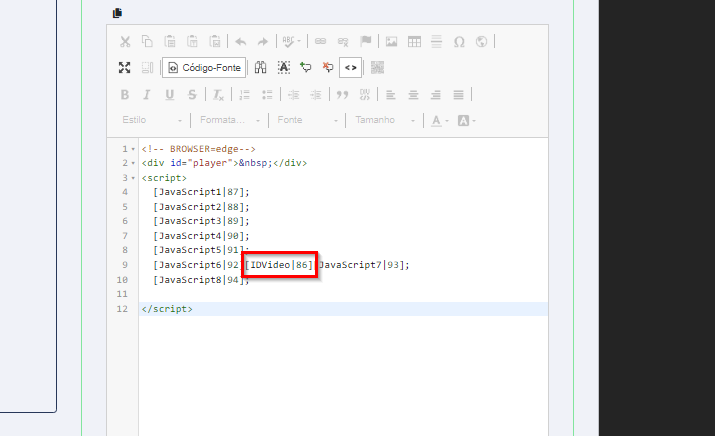
Task: Click the Insert image icon
Action: [391, 42]
